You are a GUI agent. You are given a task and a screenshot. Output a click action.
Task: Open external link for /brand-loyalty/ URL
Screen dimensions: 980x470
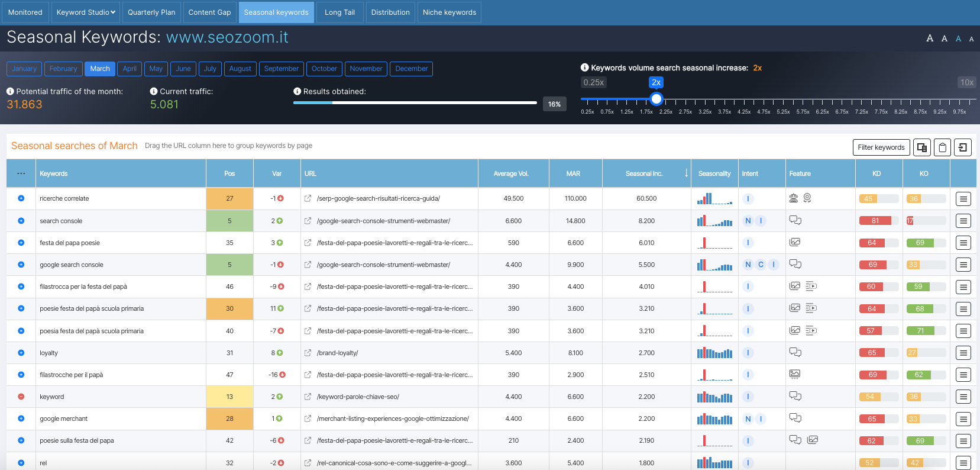pyautogui.click(x=308, y=353)
